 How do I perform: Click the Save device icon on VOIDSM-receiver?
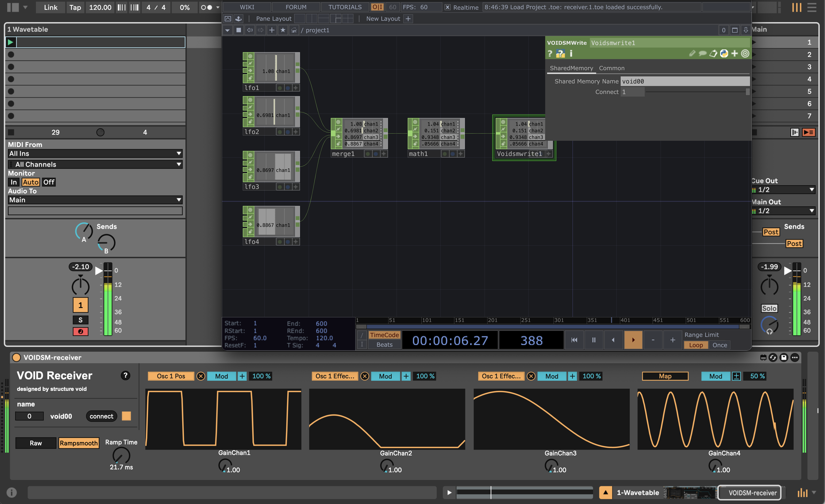coord(783,357)
